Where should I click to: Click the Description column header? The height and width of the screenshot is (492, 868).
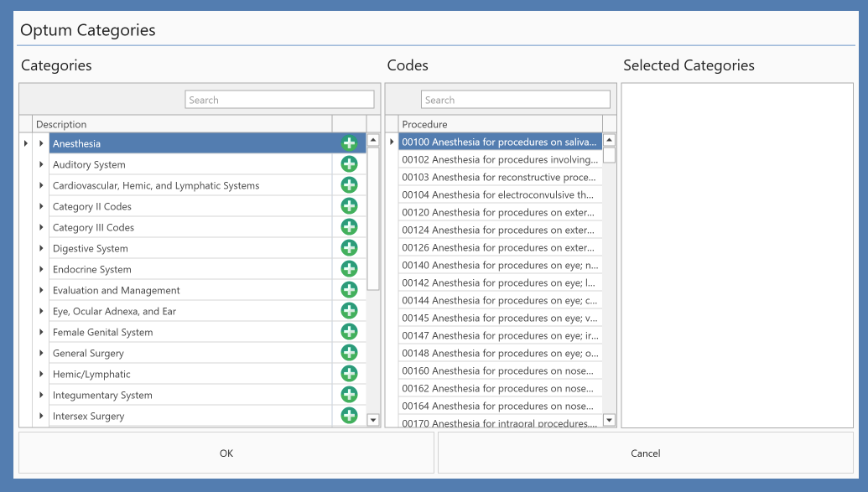click(182, 124)
